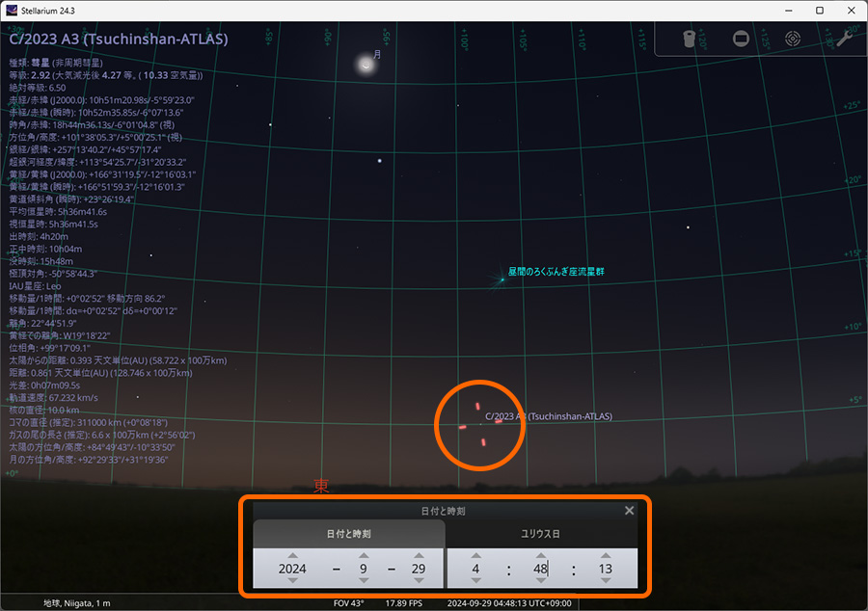
Task: Toggle the image sensor frame icon
Action: [x=741, y=40]
